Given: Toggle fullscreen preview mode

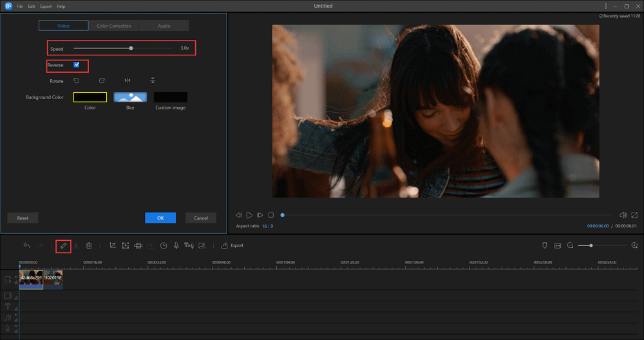Looking at the screenshot, I should click(x=634, y=215).
